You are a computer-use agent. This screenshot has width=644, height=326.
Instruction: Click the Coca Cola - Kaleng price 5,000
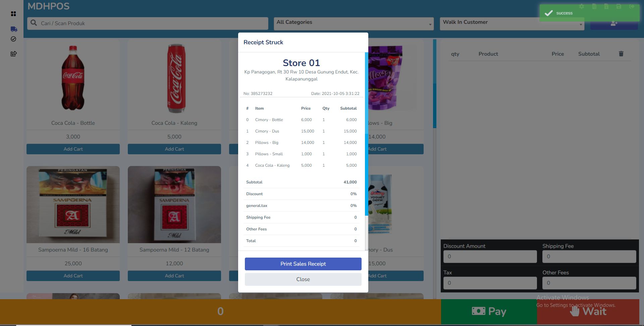pyautogui.click(x=174, y=137)
